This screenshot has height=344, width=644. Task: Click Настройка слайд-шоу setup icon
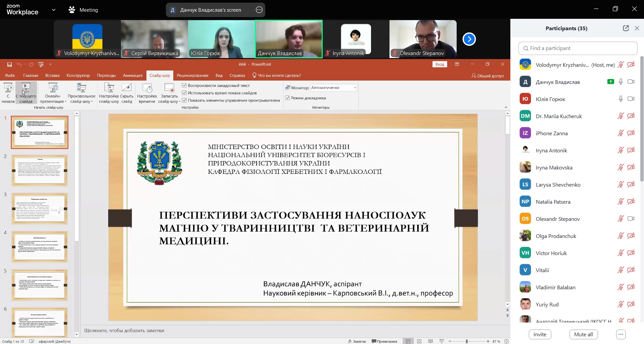point(109,93)
